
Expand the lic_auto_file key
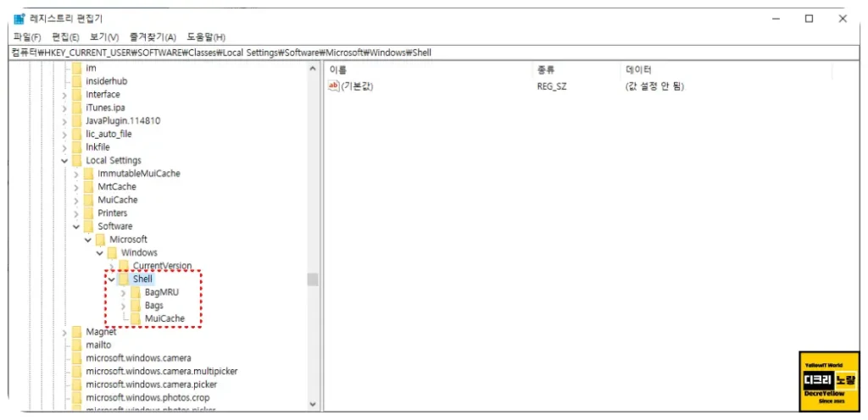coord(64,135)
